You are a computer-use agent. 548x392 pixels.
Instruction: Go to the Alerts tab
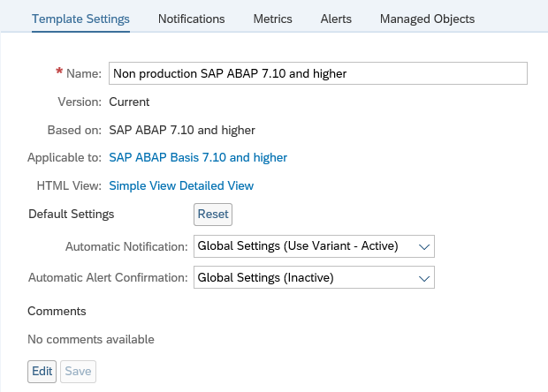[x=336, y=19]
